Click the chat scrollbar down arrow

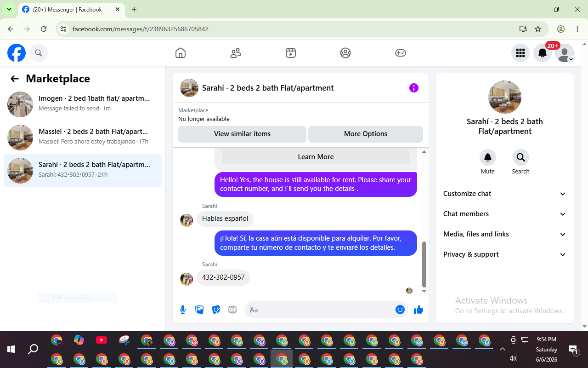point(424,291)
